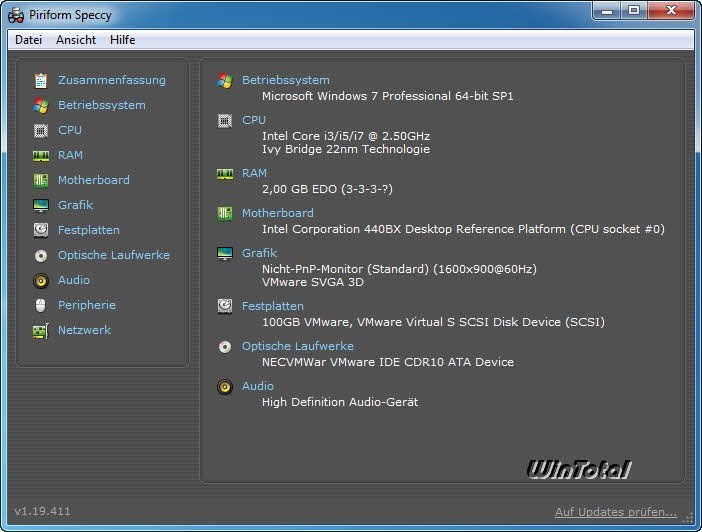The width and height of the screenshot is (702, 532).
Task: Click 'Microsoft Windows 7 Professional 64-bit SP1' text
Action: click(388, 96)
